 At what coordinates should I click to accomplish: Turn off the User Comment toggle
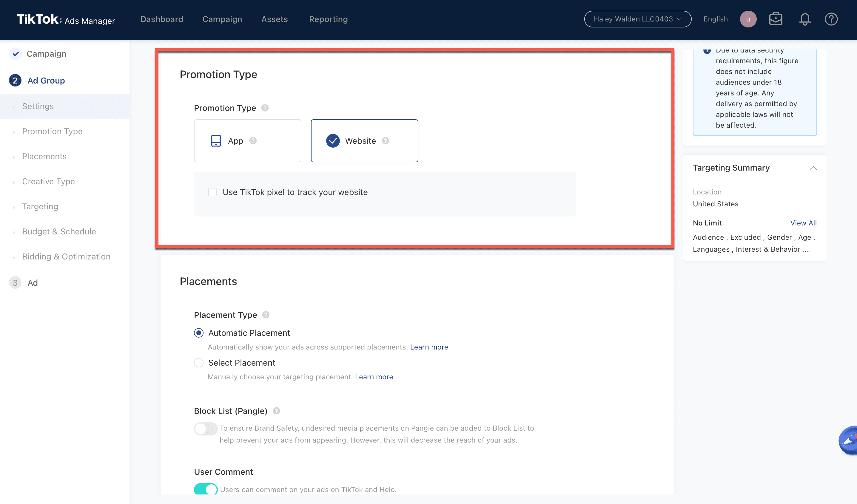tap(205, 489)
